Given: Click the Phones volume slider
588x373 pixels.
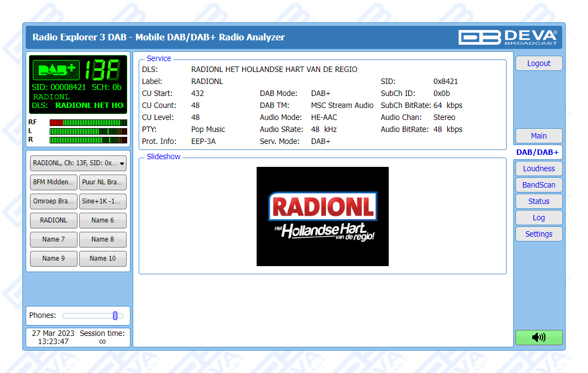Looking at the screenshot, I should click(x=93, y=316).
